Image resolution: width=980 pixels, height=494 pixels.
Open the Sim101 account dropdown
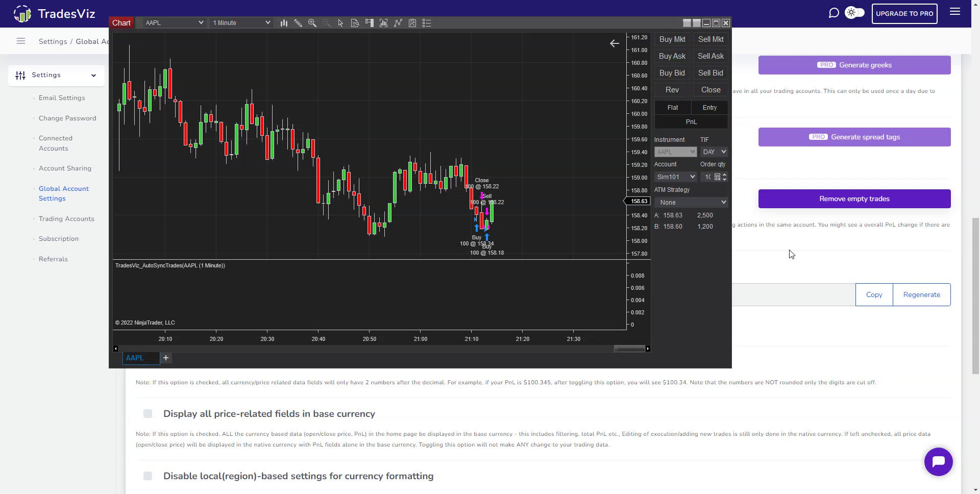(x=675, y=177)
